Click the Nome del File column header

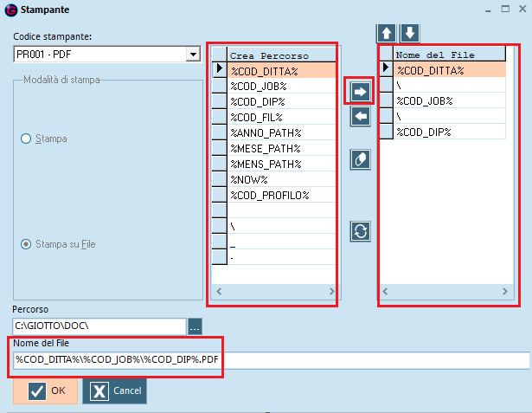[450, 55]
